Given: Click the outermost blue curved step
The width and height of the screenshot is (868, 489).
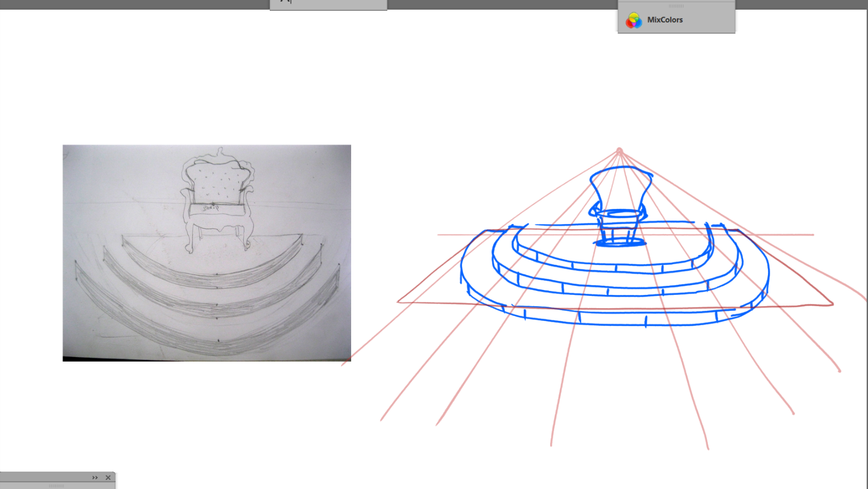Looking at the screenshot, I should coord(611,319).
